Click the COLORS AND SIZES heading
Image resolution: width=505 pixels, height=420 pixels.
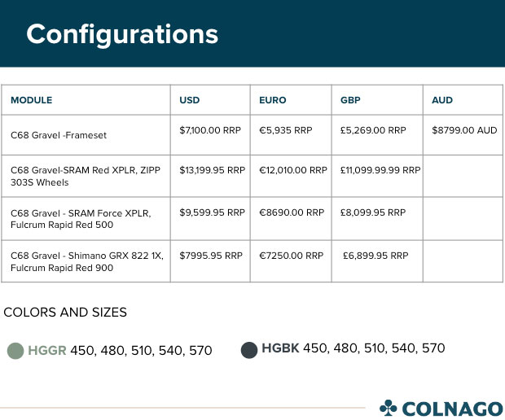pos(65,313)
